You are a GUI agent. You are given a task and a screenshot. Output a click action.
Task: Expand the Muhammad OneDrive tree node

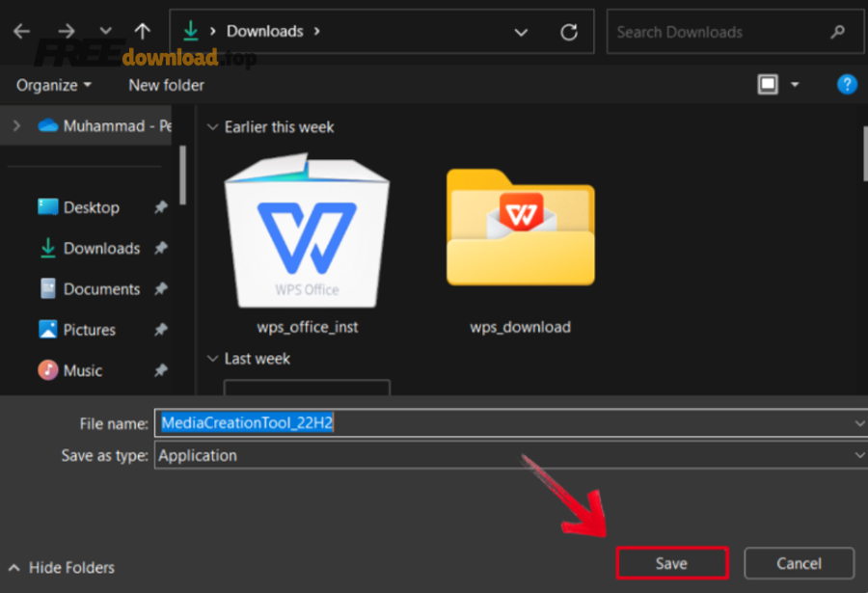point(16,126)
